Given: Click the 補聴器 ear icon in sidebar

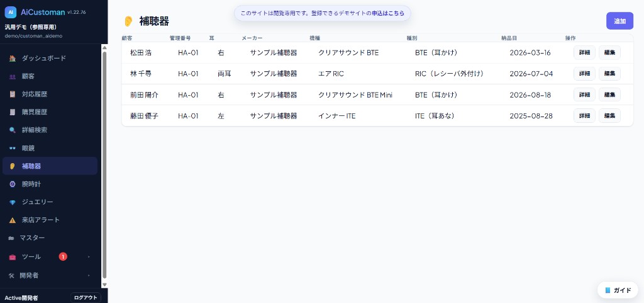Looking at the screenshot, I should coord(13,166).
